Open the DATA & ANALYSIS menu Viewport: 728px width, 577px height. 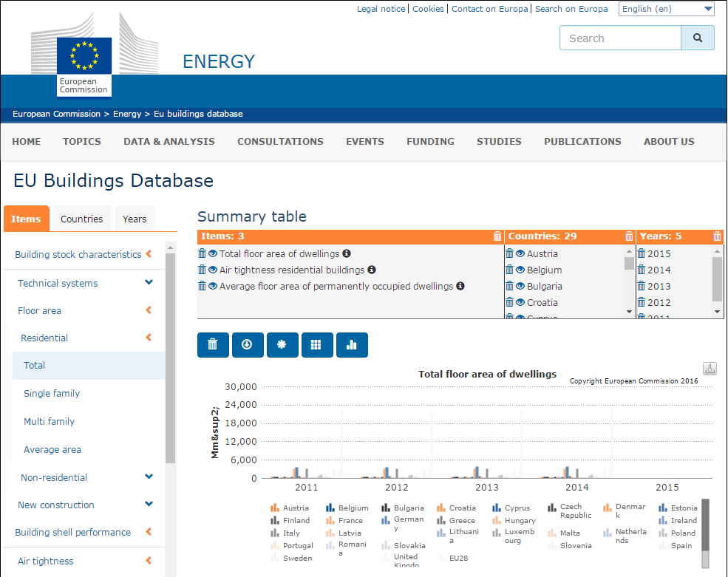click(169, 142)
